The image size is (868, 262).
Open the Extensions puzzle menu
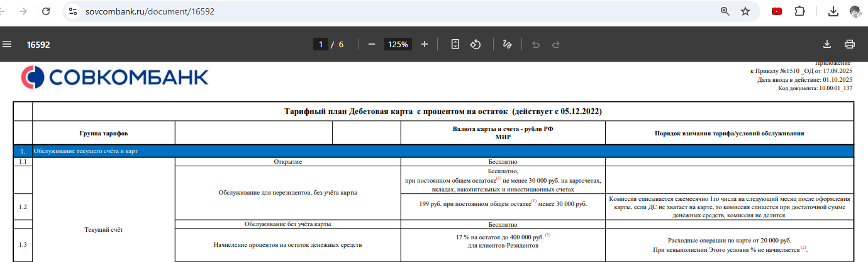pyautogui.click(x=799, y=11)
